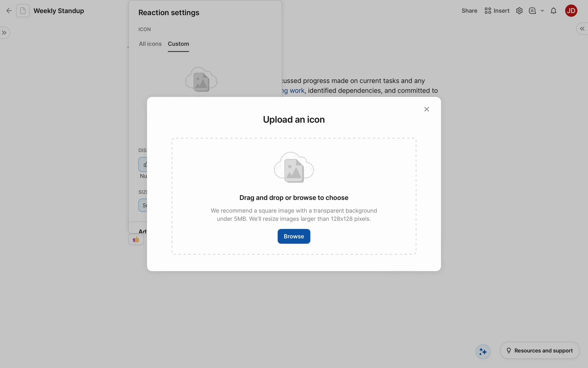Click the back arrow icon
The height and width of the screenshot is (368, 588).
click(9, 11)
